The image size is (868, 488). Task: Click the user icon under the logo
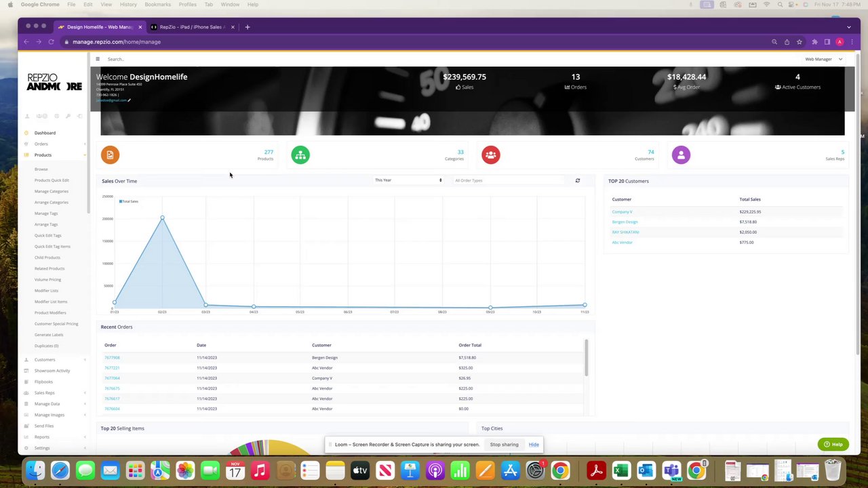pyautogui.click(x=27, y=116)
